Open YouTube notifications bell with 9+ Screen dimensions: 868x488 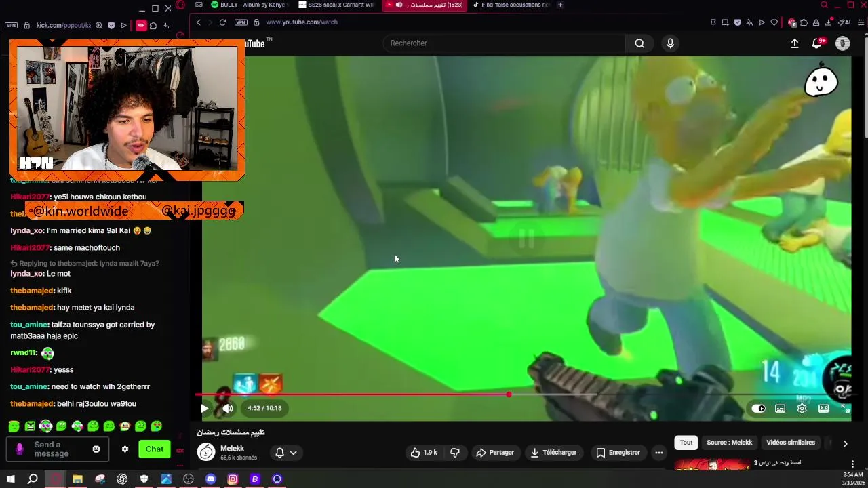coord(817,43)
